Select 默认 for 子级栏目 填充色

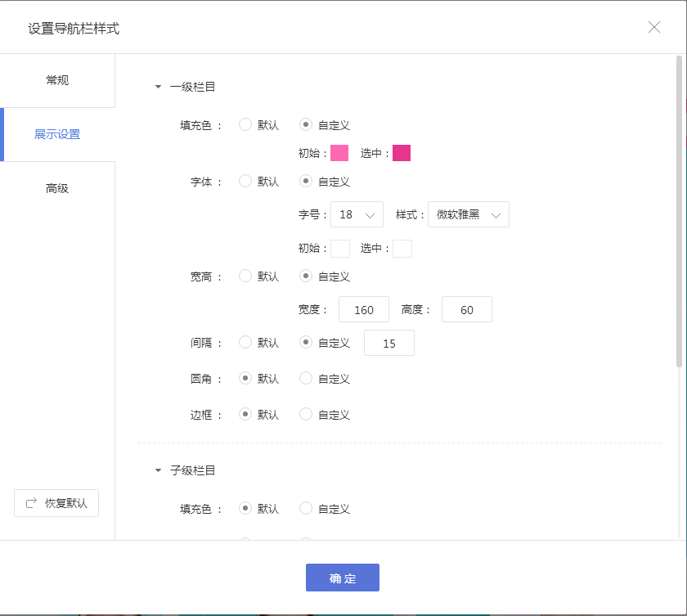pyautogui.click(x=245, y=508)
